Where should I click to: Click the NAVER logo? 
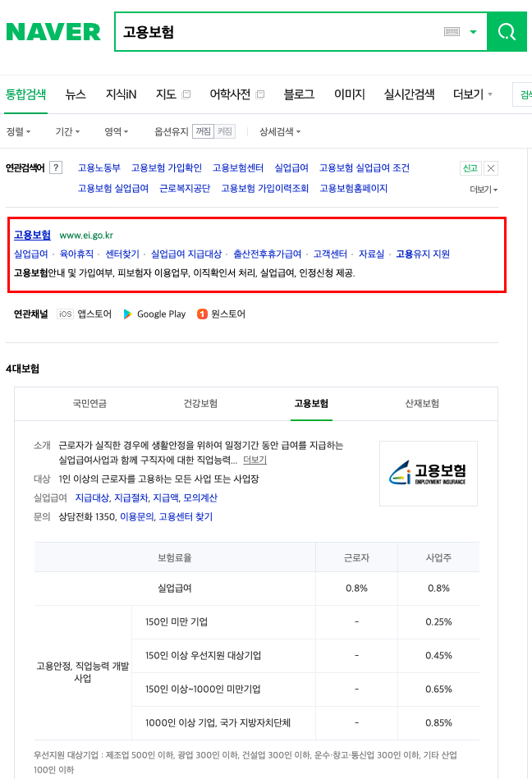coord(53,32)
